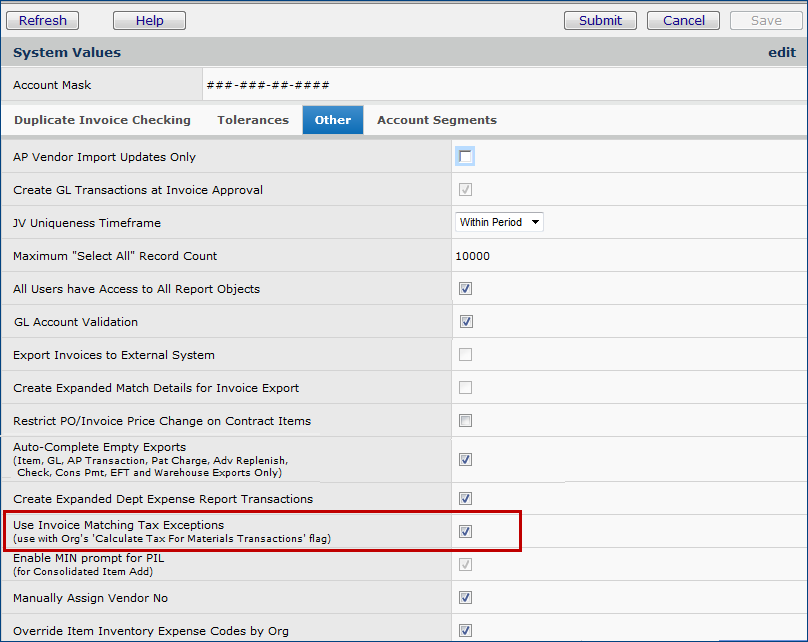The image size is (808, 642).
Task: Cancel the system values edit
Action: [683, 20]
